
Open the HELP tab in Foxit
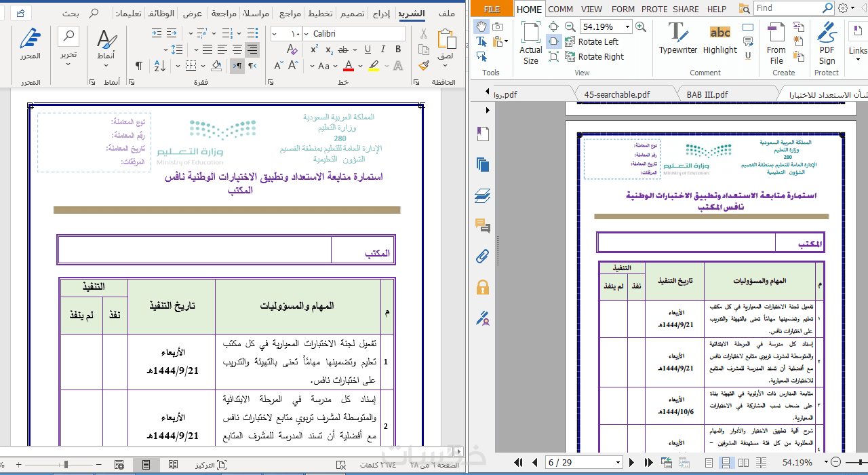pyautogui.click(x=717, y=9)
